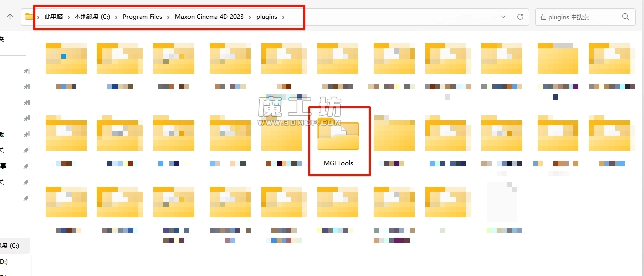
Task: Refresh the current folder view
Action: click(x=520, y=17)
